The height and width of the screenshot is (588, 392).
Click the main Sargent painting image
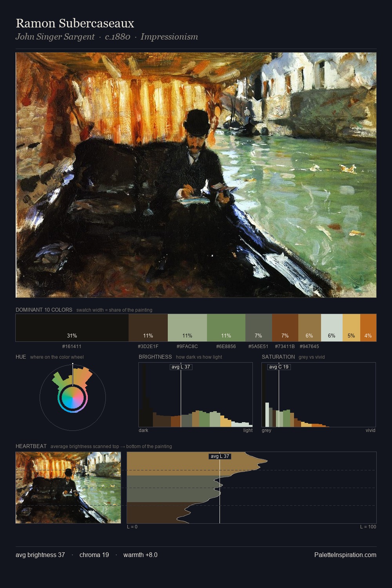196,175
